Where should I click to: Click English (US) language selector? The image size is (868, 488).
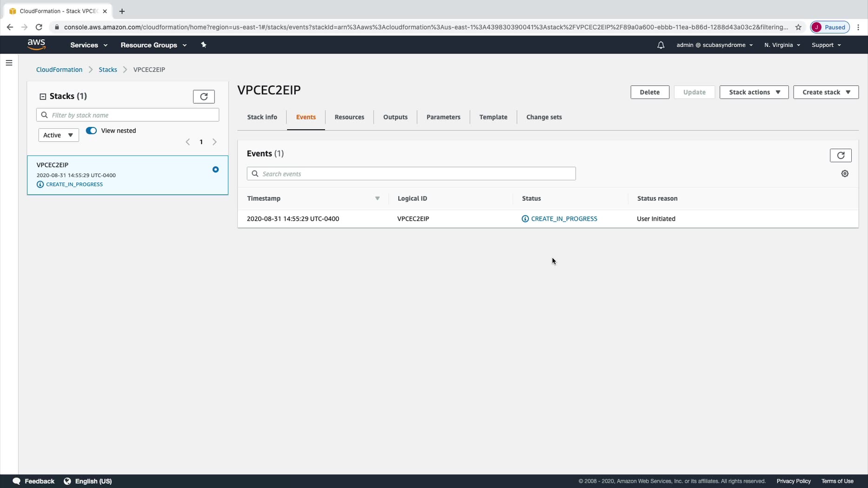click(93, 481)
